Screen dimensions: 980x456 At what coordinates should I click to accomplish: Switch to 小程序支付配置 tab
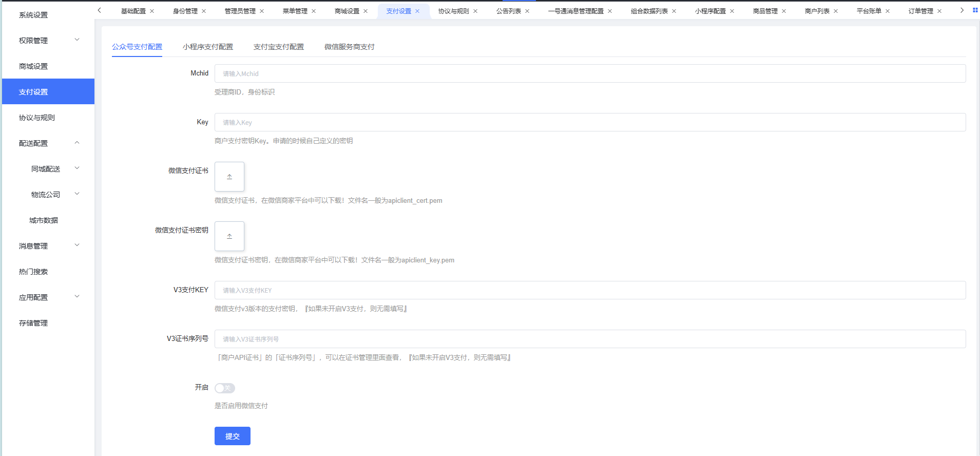207,47
